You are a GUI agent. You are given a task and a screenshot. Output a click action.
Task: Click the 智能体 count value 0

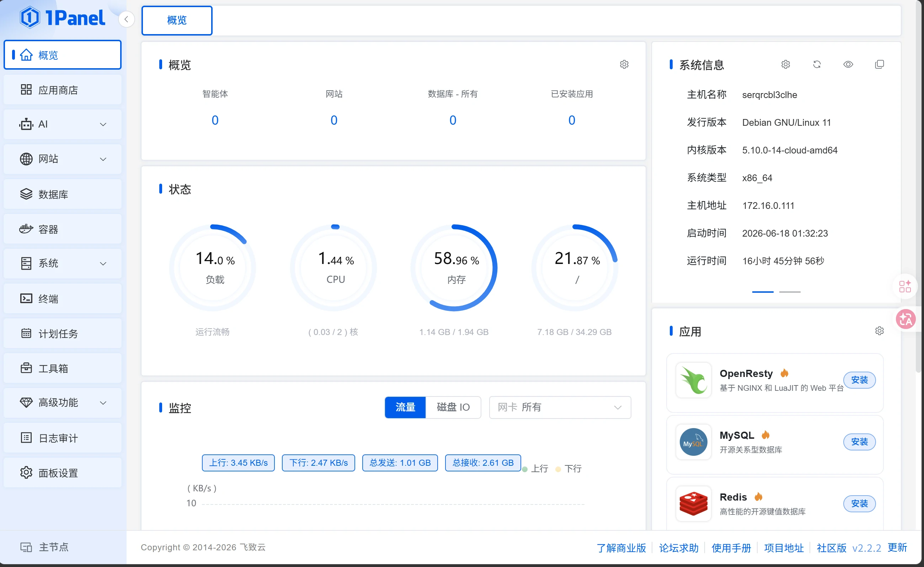[215, 120]
